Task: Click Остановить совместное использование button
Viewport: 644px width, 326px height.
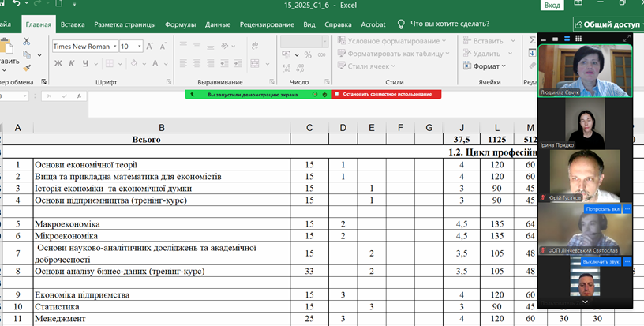Action: tap(387, 94)
